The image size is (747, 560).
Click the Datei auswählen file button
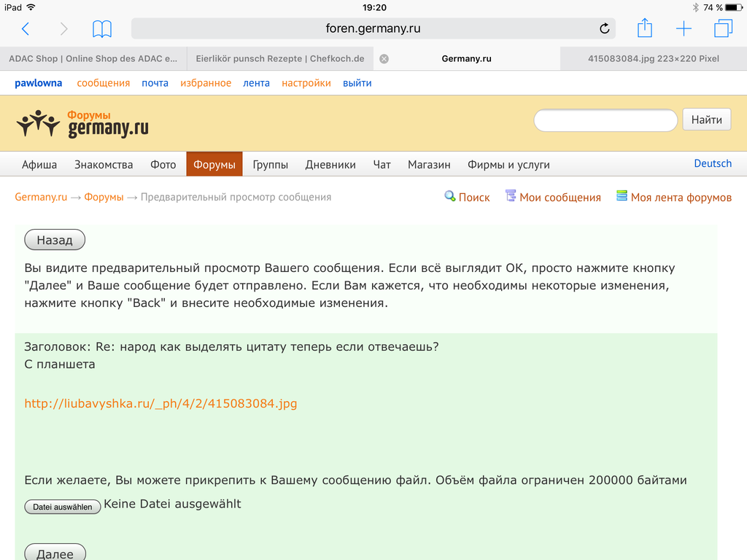63,507
